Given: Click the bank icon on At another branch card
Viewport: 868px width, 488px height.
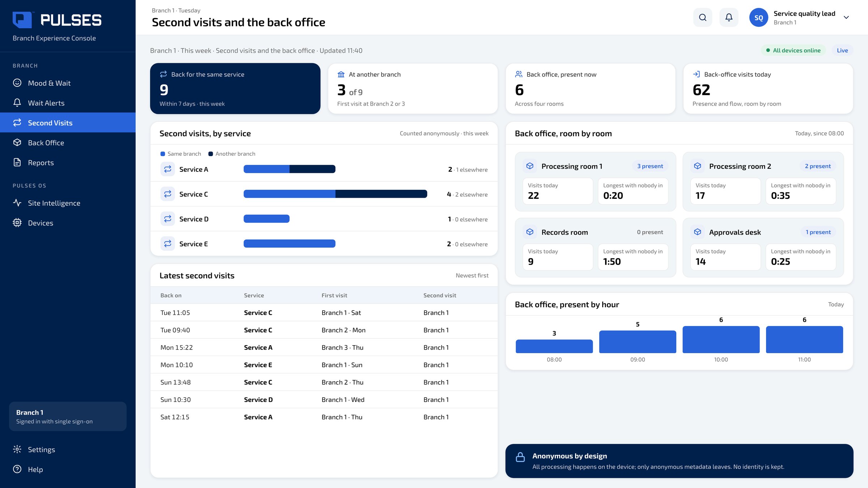Looking at the screenshot, I should coord(341,74).
